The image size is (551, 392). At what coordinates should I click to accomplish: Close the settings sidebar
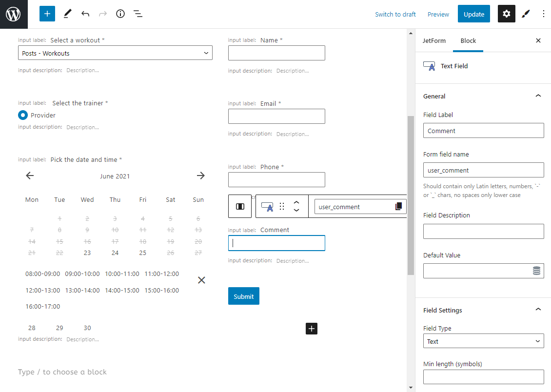(x=538, y=40)
